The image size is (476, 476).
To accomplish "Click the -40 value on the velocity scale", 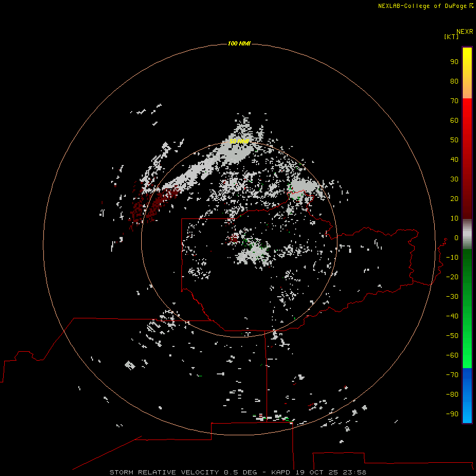I will 452,316.
